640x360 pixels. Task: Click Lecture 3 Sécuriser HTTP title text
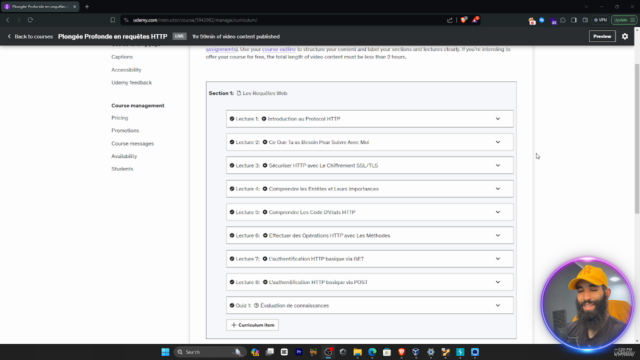pyautogui.click(x=323, y=165)
